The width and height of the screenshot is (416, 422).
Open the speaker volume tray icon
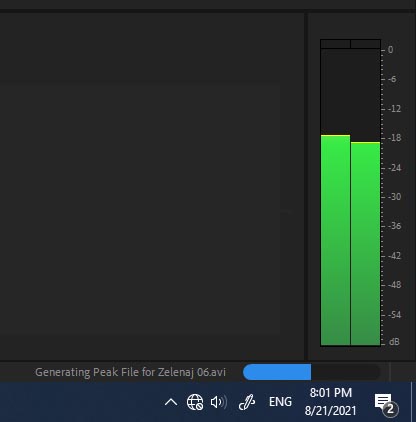tap(219, 402)
